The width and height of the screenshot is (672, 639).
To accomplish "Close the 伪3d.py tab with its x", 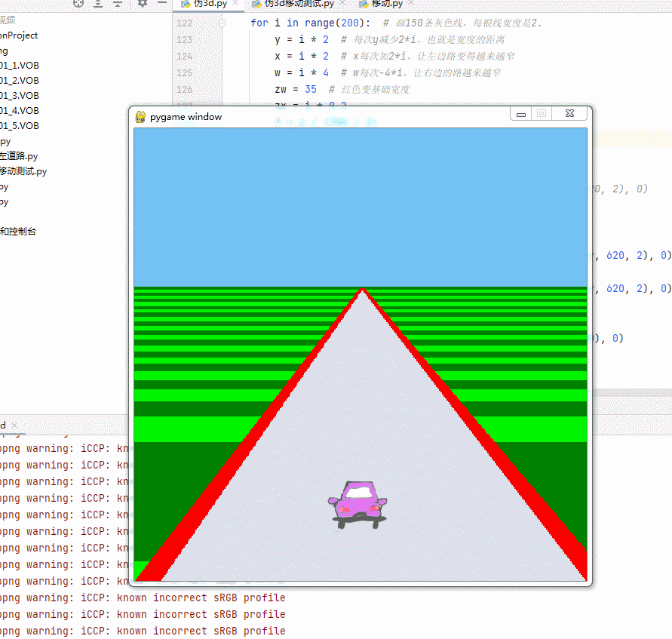I will 235,3.
